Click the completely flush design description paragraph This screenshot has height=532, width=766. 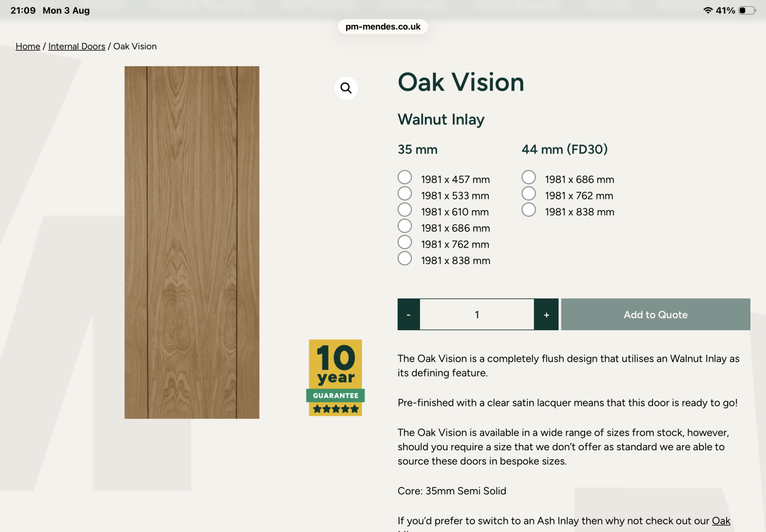pyautogui.click(x=569, y=366)
